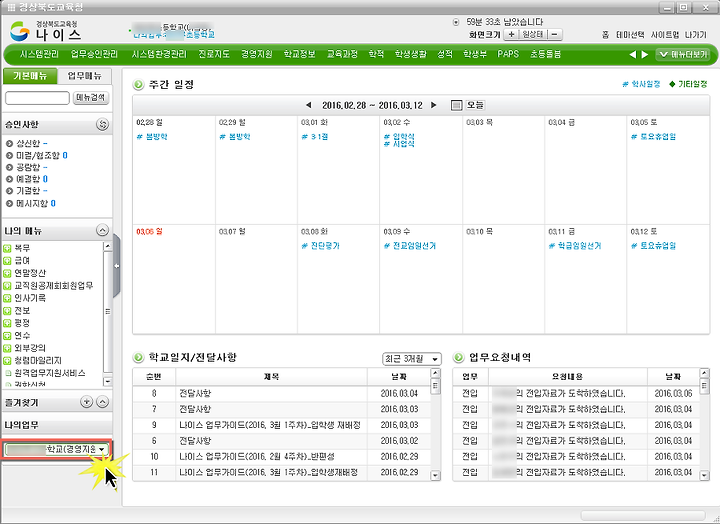
Task: Hide the left sidebar with the gray handle
Action: [x=117, y=266]
